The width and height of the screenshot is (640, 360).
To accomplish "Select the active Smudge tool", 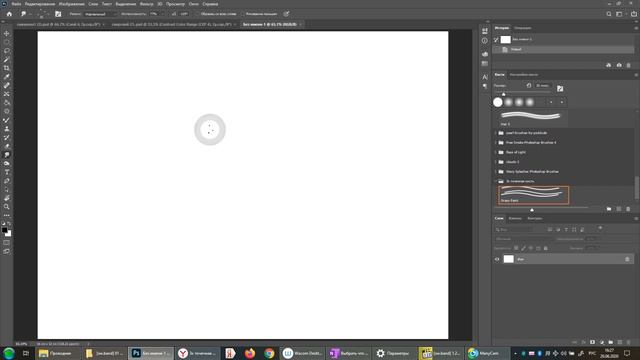I will (x=7, y=155).
